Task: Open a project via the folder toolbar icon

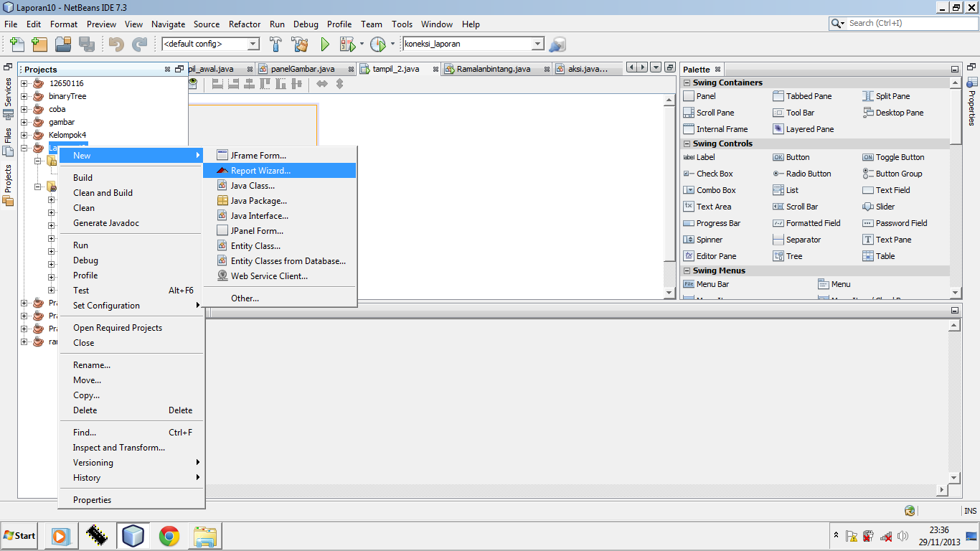Action: click(x=63, y=44)
